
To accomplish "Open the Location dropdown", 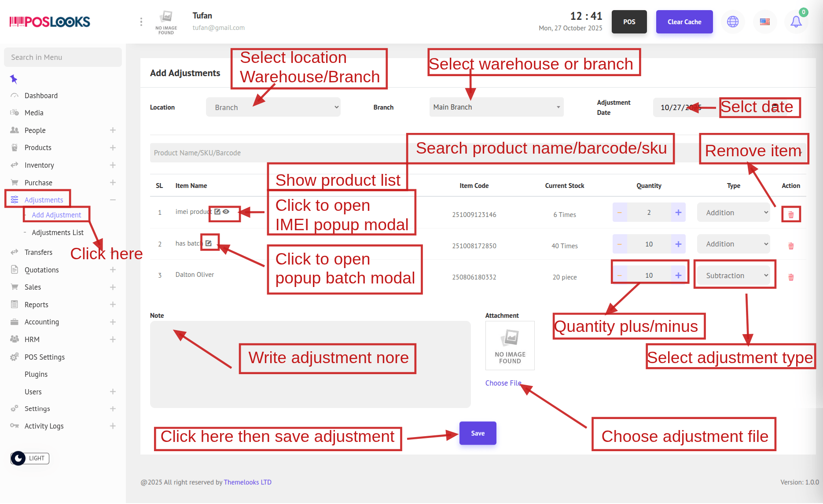I will click(273, 107).
